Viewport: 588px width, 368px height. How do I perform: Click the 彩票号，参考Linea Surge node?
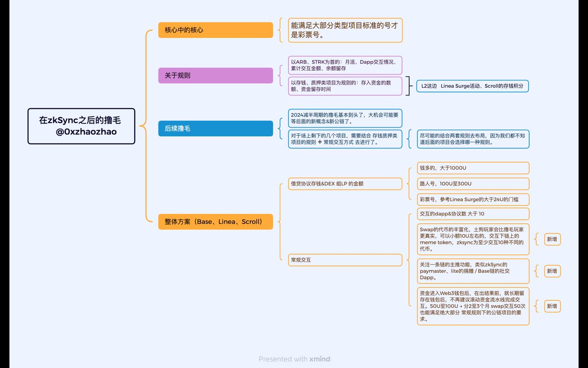click(473, 199)
